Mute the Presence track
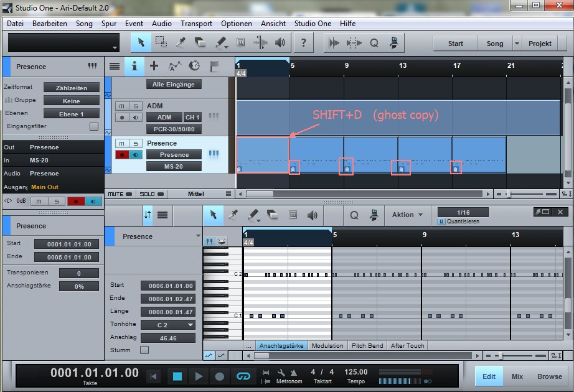574x392 pixels. (122, 144)
